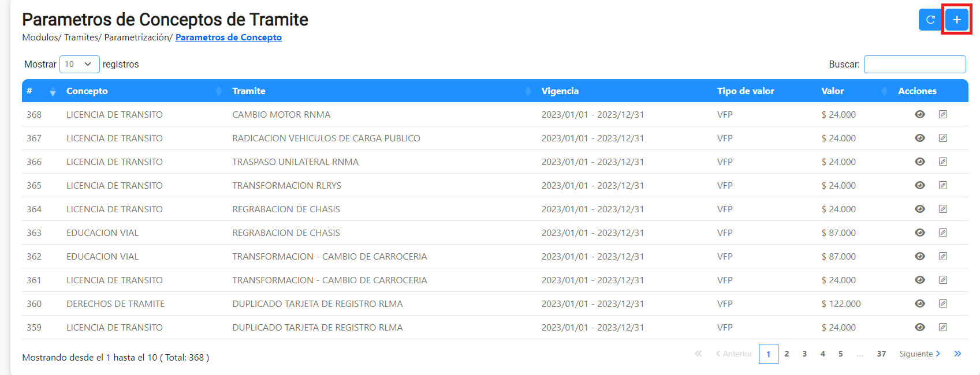View details of row 366

920,162
